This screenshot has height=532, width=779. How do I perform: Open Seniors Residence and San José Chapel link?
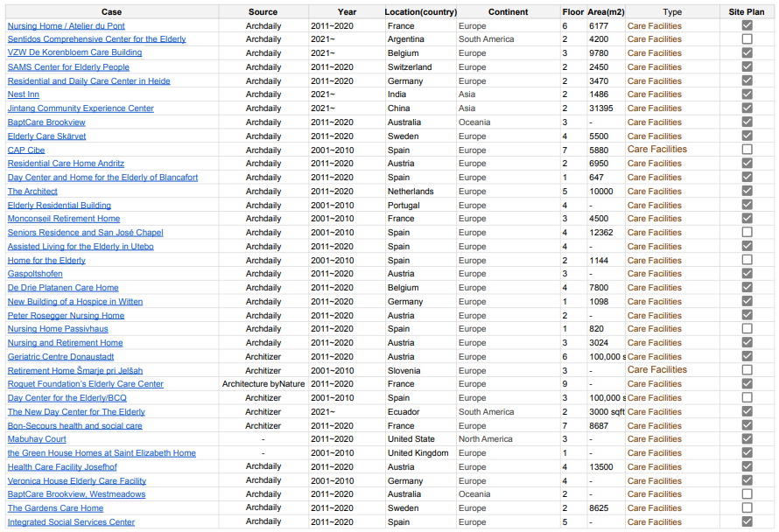coord(86,233)
